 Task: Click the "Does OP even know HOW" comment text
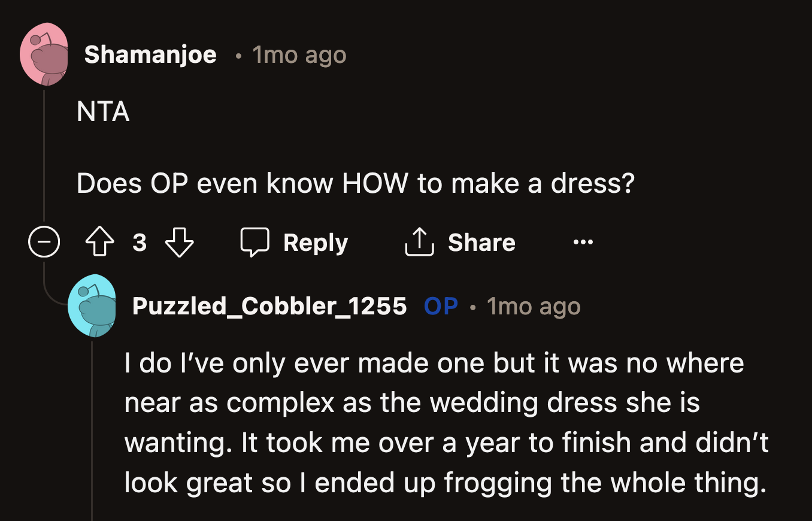[355, 184]
